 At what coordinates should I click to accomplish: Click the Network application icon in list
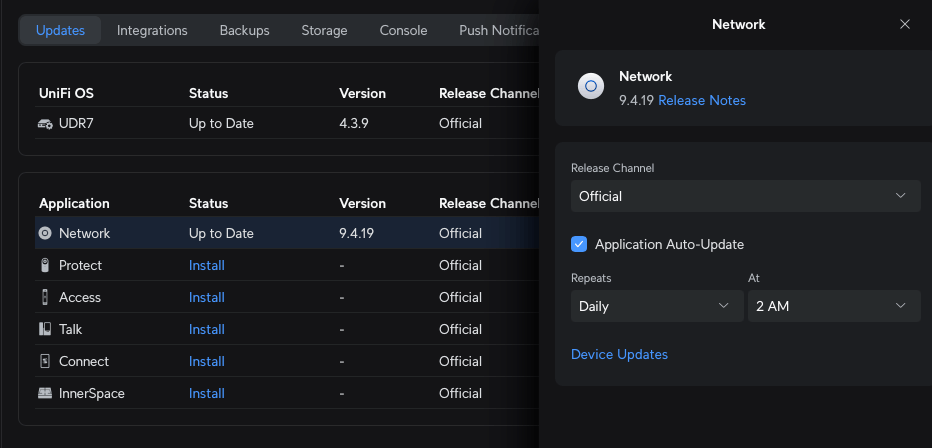click(45, 234)
